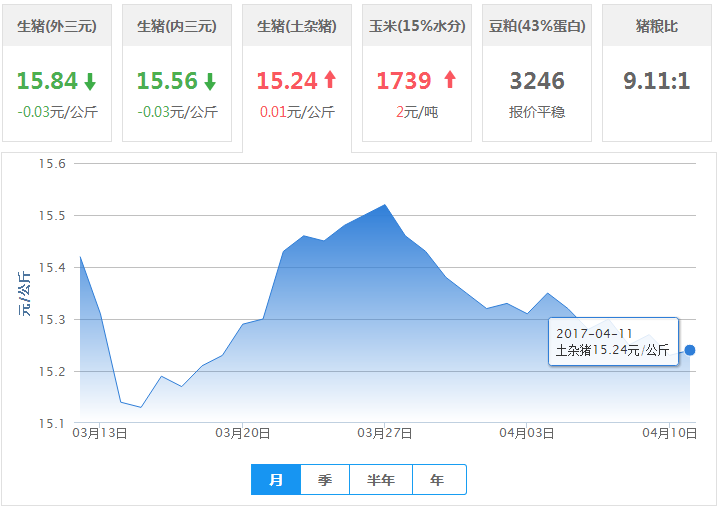Switch to the 生猪(内三元) tab header
721x510 pixels.
[177, 26]
